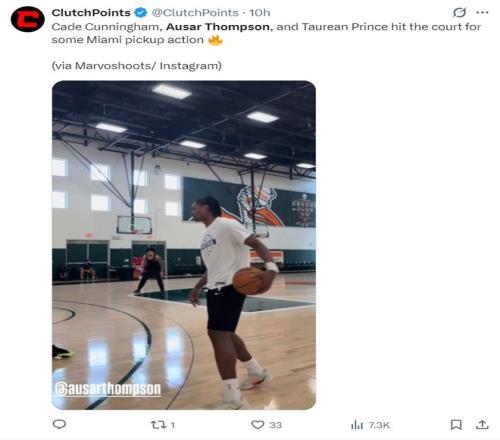Repost this tweet via retweet icon
This screenshot has width=500, height=440.
click(x=156, y=425)
